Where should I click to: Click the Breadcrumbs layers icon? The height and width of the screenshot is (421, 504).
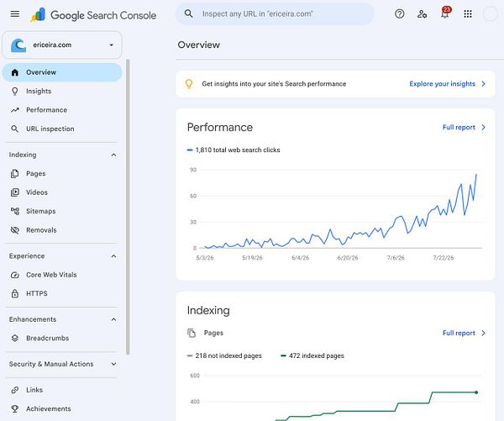tap(15, 338)
